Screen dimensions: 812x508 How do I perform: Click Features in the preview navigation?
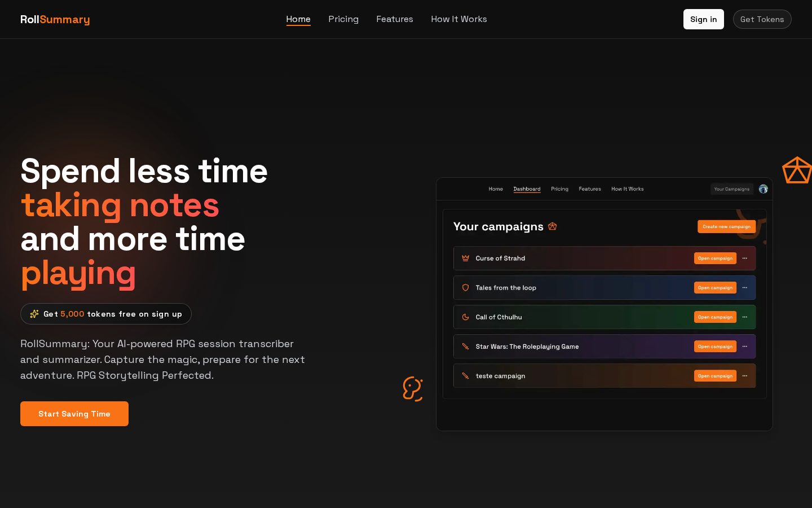tap(590, 189)
